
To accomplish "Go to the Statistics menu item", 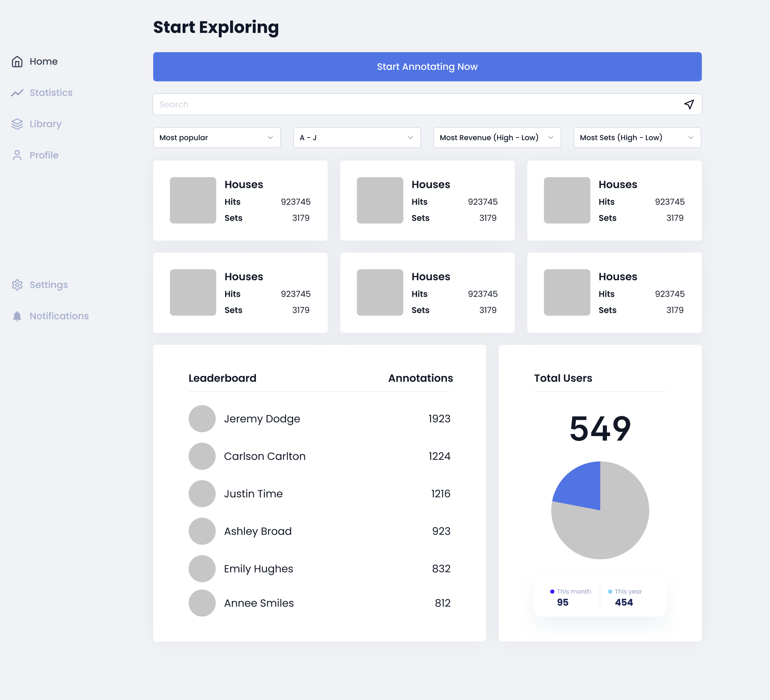I will pyautogui.click(x=51, y=93).
